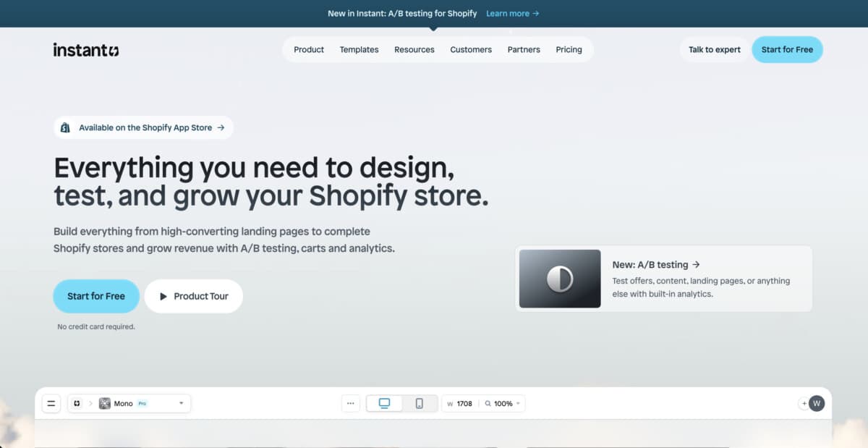Screen dimensions: 868x448
Task: Click the W user avatar in the editor
Action: [x=817, y=403]
